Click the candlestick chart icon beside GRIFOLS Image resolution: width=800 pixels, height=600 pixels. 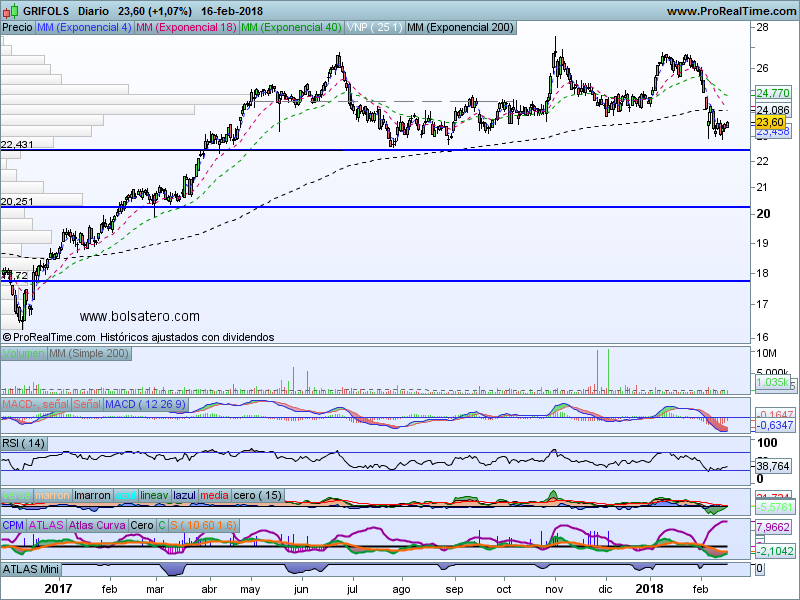click(x=10, y=10)
